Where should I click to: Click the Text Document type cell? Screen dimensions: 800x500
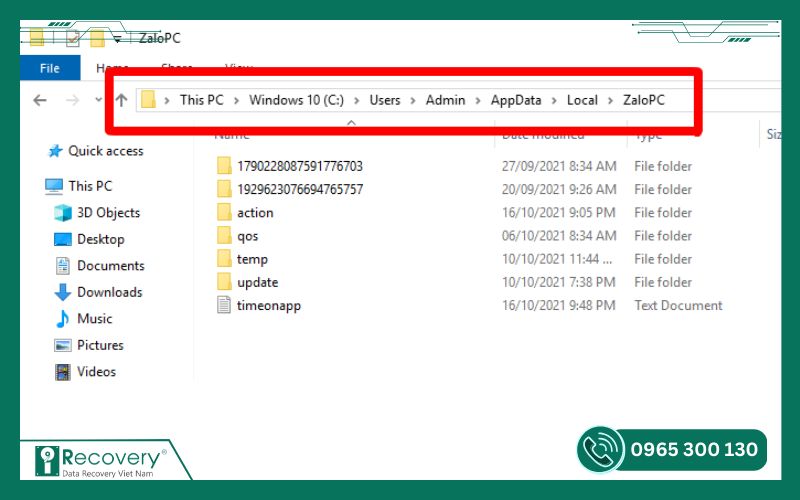679,306
